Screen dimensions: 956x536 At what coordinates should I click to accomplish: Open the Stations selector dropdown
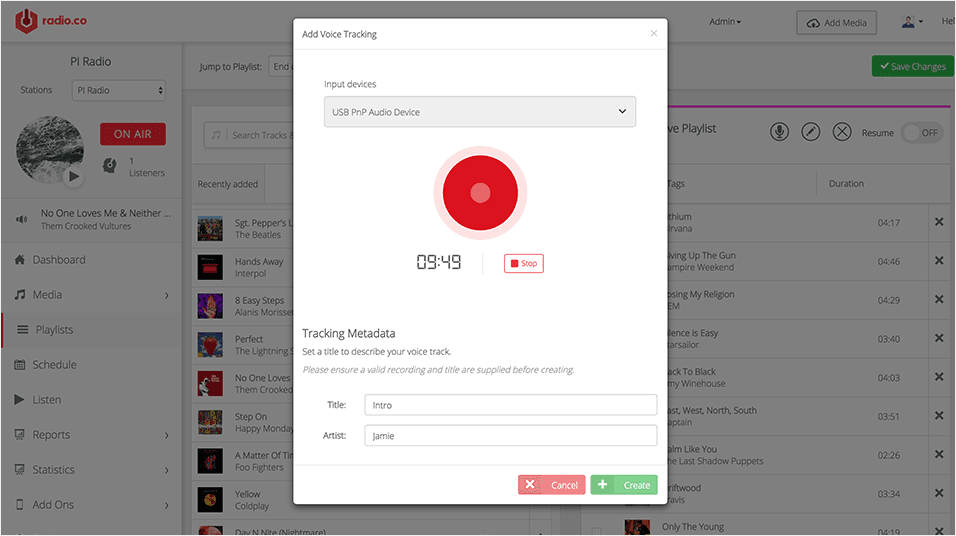119,91
